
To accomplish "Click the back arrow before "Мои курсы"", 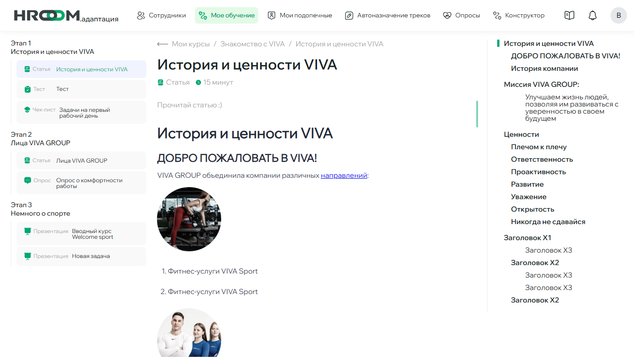I will click(x=162, y=44).
